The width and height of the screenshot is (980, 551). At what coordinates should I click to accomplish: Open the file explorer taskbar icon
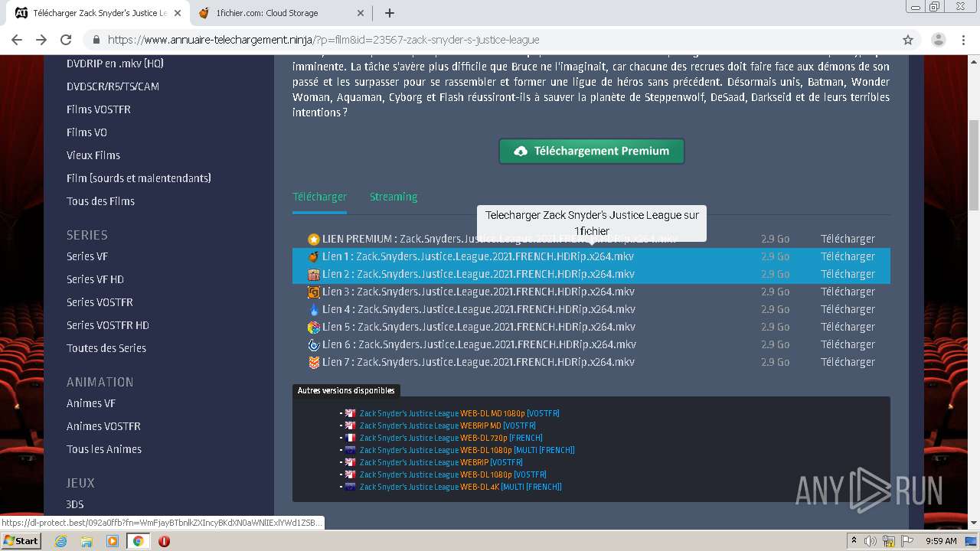click(87, 541)
